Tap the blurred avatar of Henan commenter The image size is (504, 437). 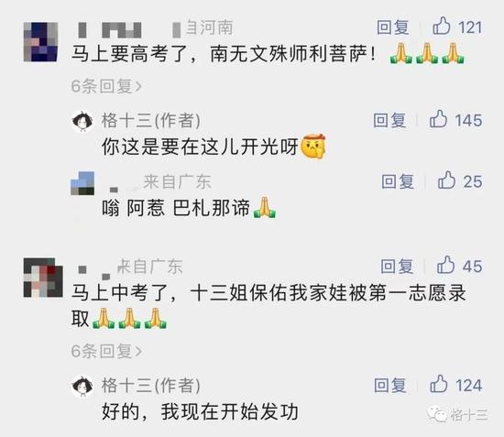pyautogui.click(x=41, y=42)
